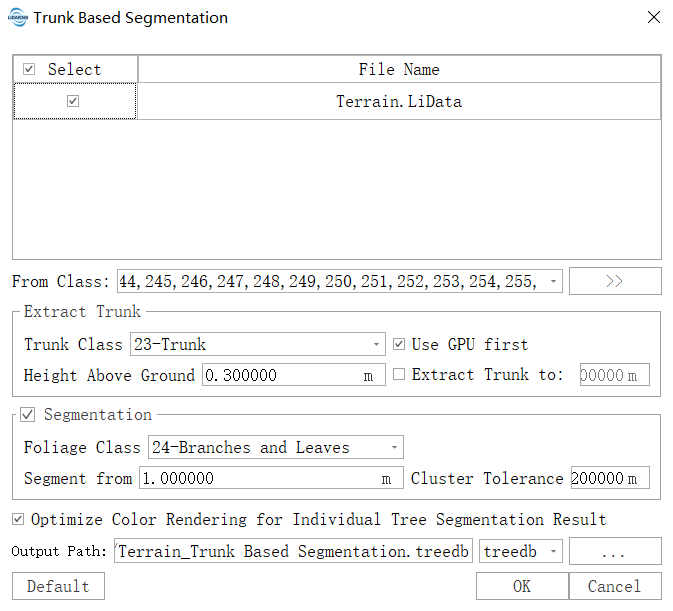Screen dimensions: 673x611
Task: Enable the Extract Trunk to checkbox
Action: coord(400,375)
